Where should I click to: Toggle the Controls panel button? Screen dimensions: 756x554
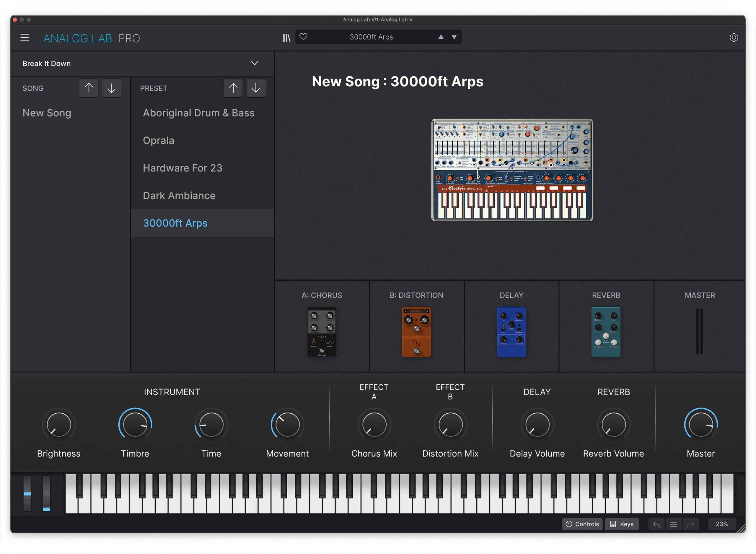tap(582, 524)
